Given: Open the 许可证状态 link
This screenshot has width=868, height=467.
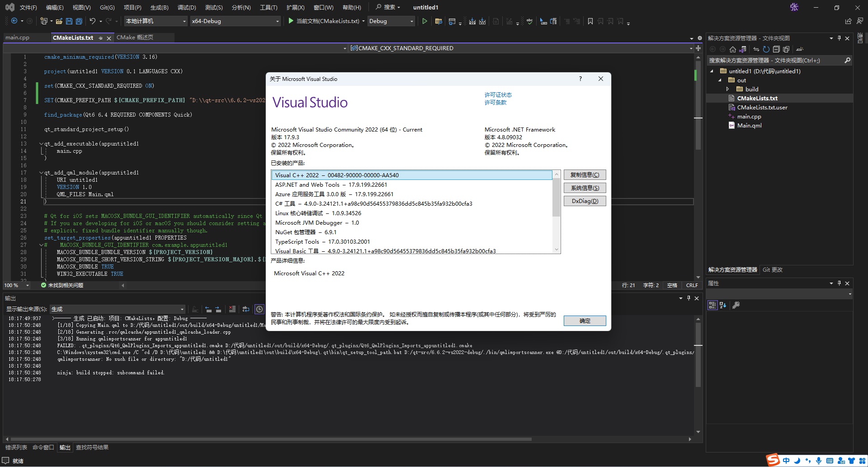Looking at the screenshot, I should (498, 95).
